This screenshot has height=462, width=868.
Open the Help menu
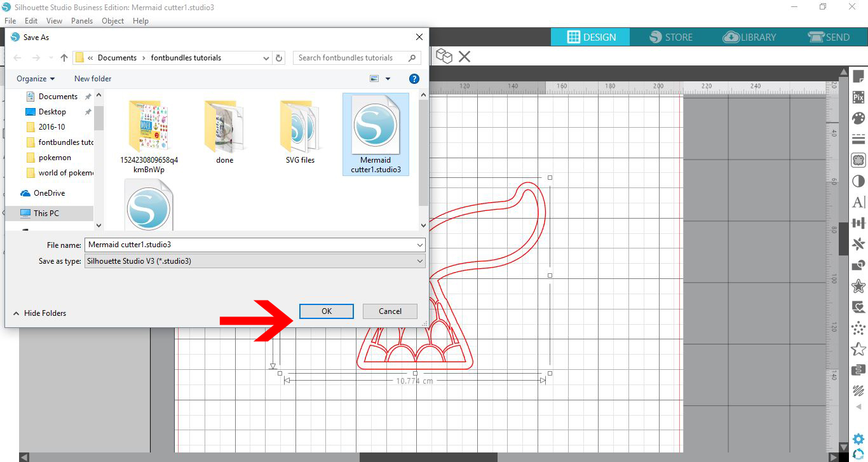click(140, 21)
